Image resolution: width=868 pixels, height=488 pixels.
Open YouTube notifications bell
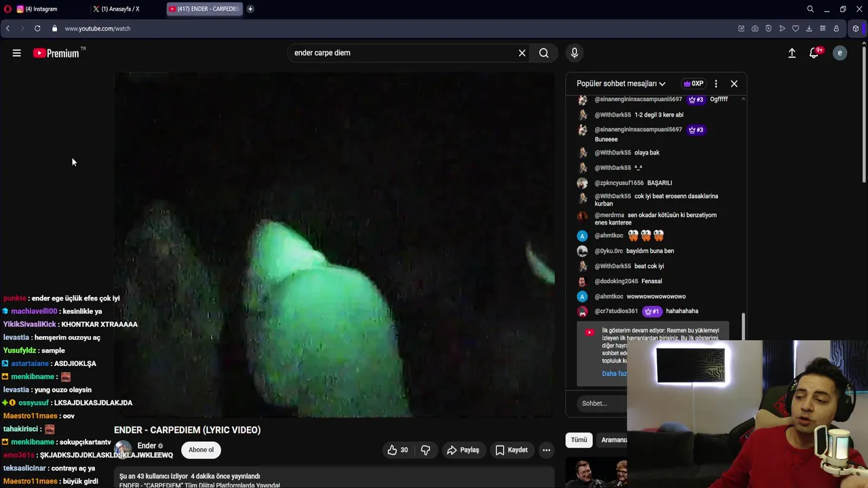pos(814,53)
